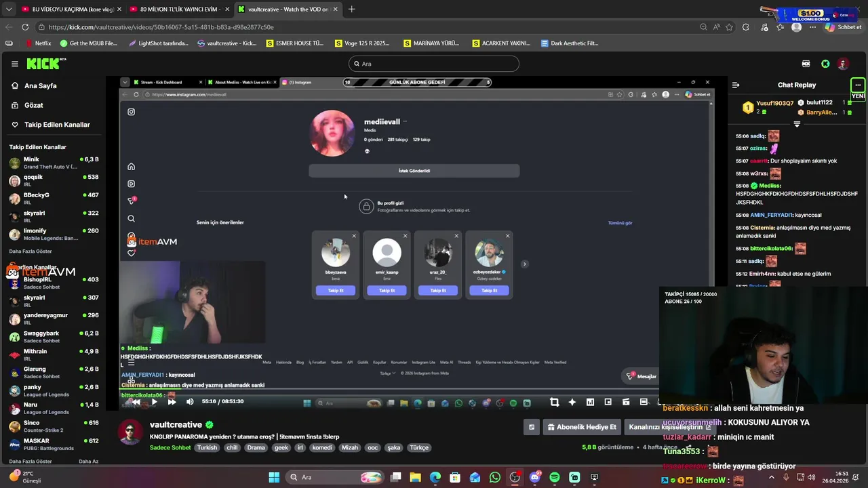868x488 pixels.
Task: Open Swaggybark channel in sidebar
Action: point(53,337)
